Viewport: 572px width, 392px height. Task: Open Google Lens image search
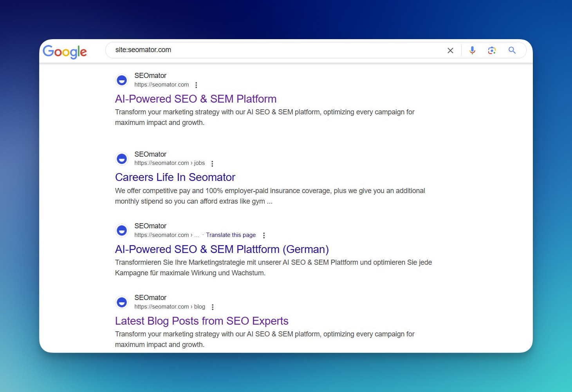tap(492, 50)
